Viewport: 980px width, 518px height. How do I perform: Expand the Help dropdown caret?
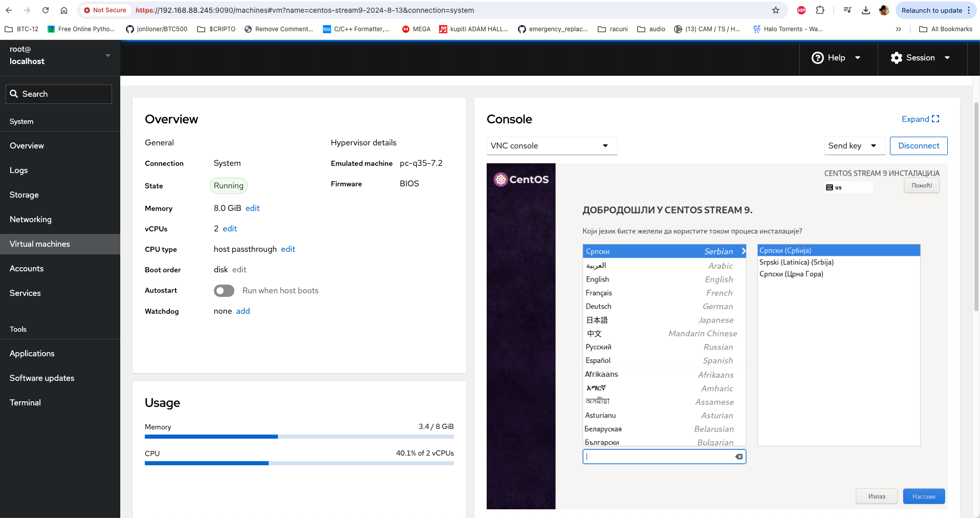[x=858, y=58]
